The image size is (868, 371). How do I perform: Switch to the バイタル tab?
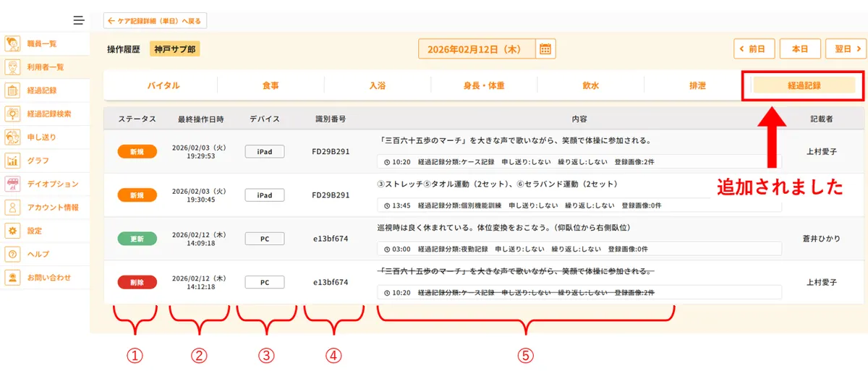pos(163,85)
